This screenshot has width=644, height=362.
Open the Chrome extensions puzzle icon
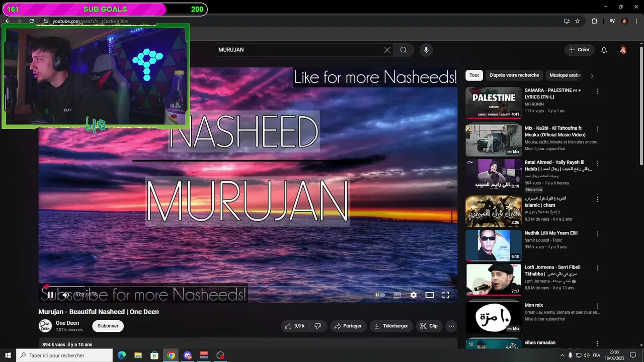594,21
